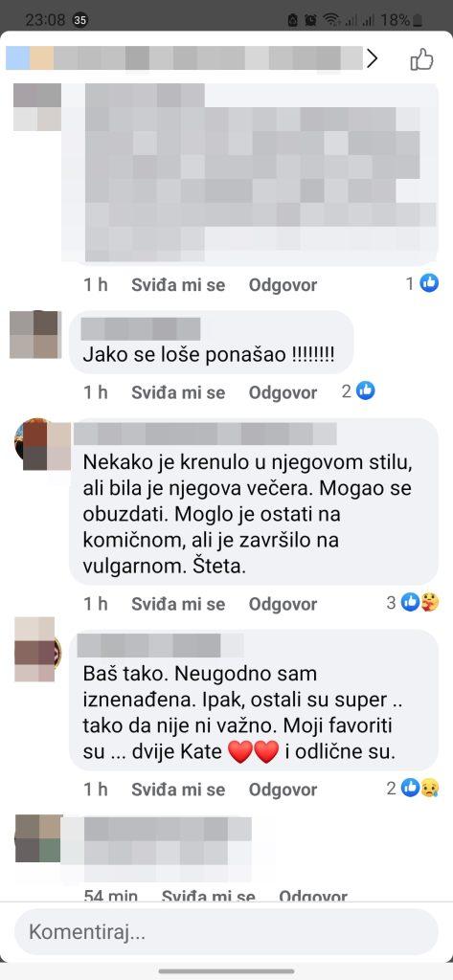Reply to the "Jako se loše ponašao" comment

[283, 392]
